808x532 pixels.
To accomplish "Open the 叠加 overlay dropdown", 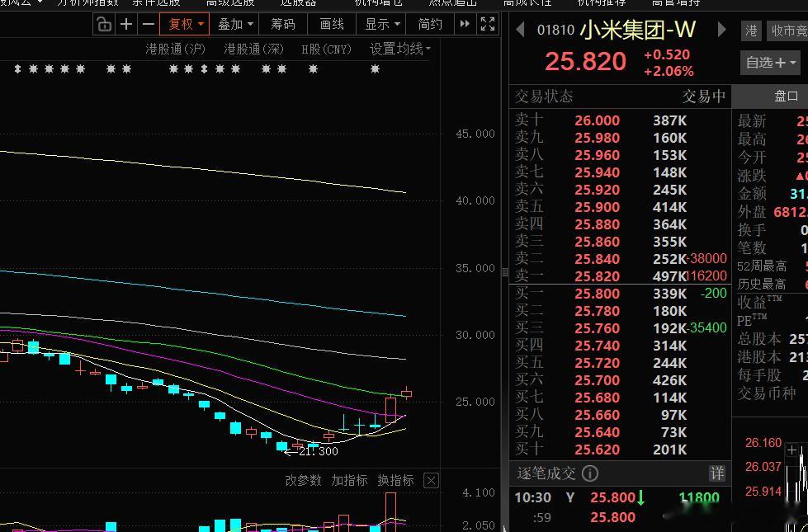I will pos(235,24).
